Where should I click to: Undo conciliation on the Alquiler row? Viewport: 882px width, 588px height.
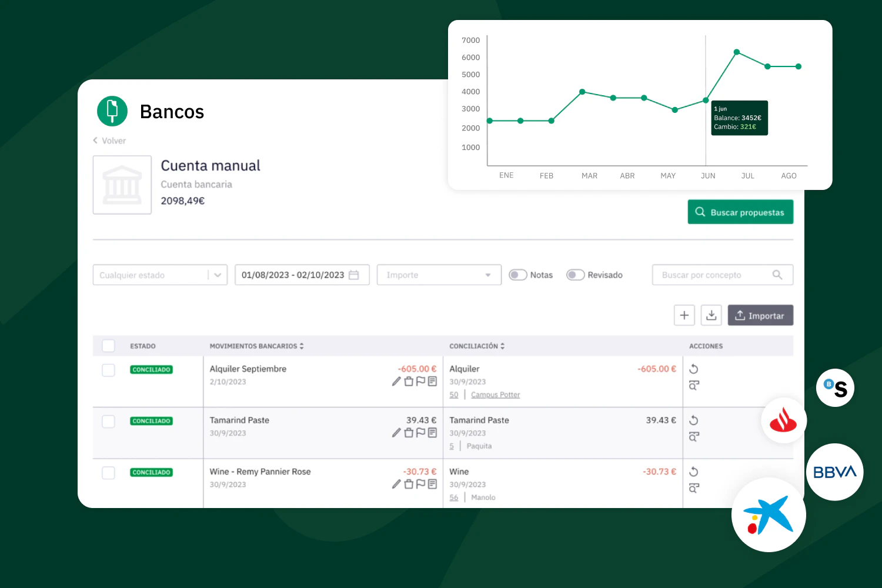[x=694, y=369]
